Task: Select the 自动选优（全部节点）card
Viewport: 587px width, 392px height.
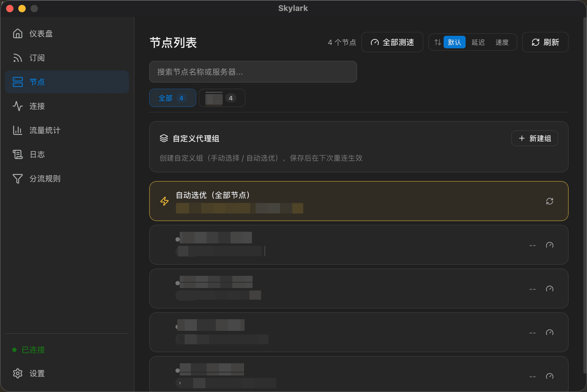Action: tap(359, 201)
